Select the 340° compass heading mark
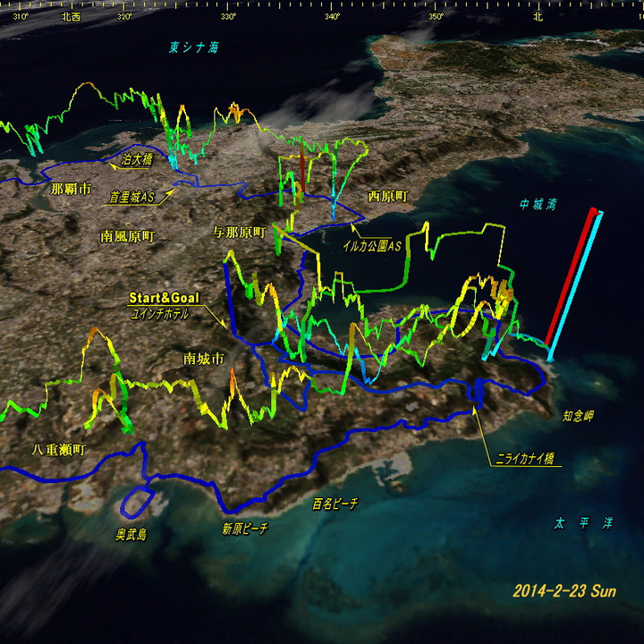The image size is (644, 644). (x=332, y=16)
